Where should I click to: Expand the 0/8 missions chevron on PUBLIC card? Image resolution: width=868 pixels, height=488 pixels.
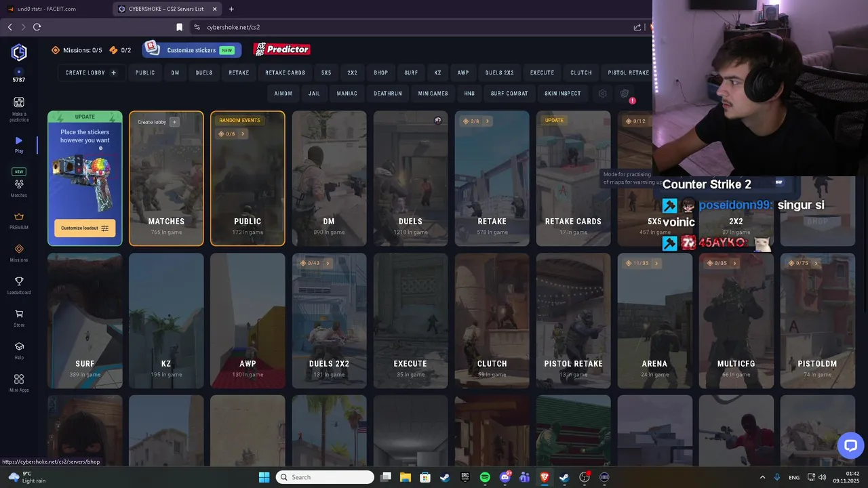click(x=243, y=134)
